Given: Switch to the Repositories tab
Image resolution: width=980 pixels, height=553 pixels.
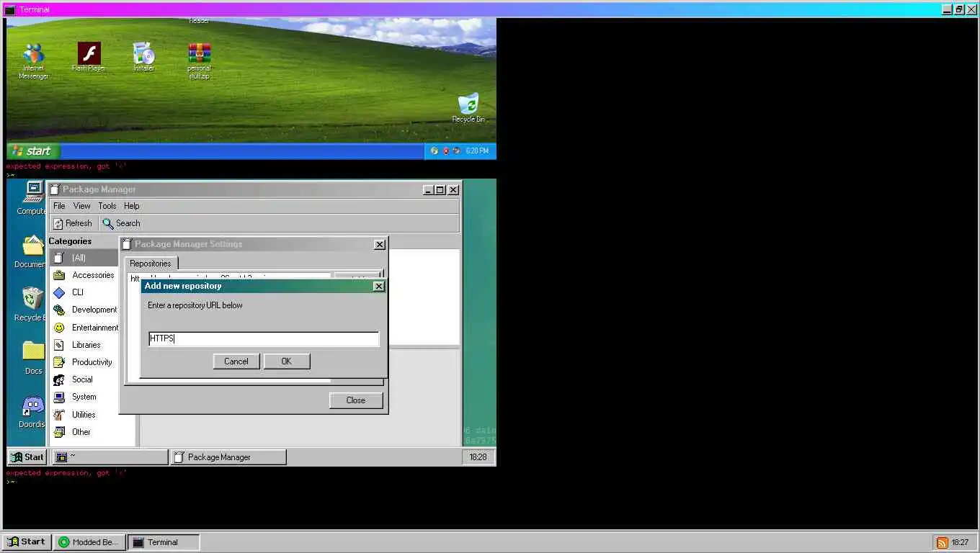Looking at the screenshot, I should tap(151, 264).
